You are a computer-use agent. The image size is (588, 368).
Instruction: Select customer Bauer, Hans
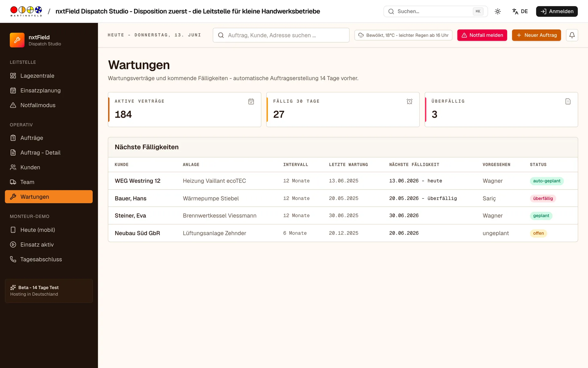[130, 198]
